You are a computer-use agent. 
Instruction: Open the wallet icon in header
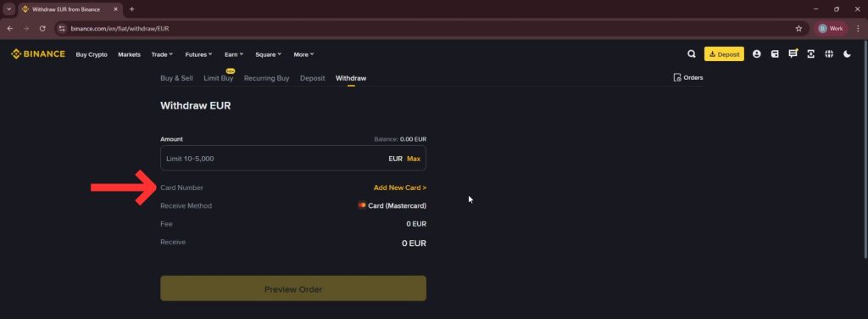point(775,54)
